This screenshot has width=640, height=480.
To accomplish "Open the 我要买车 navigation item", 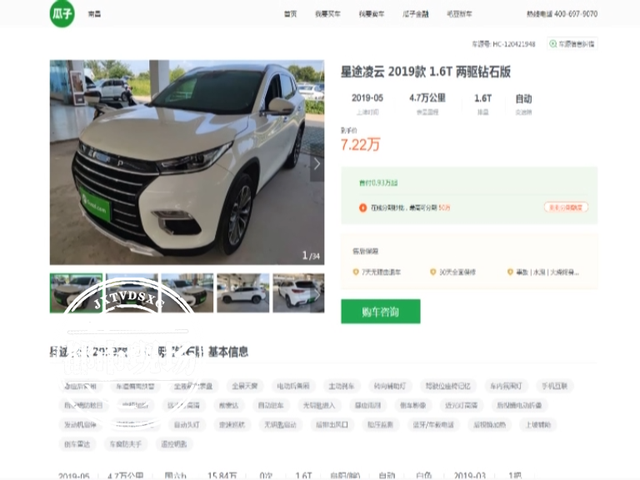I will 328,14.
